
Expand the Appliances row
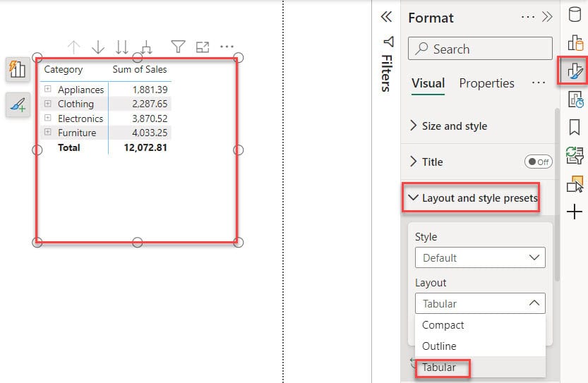47,89
